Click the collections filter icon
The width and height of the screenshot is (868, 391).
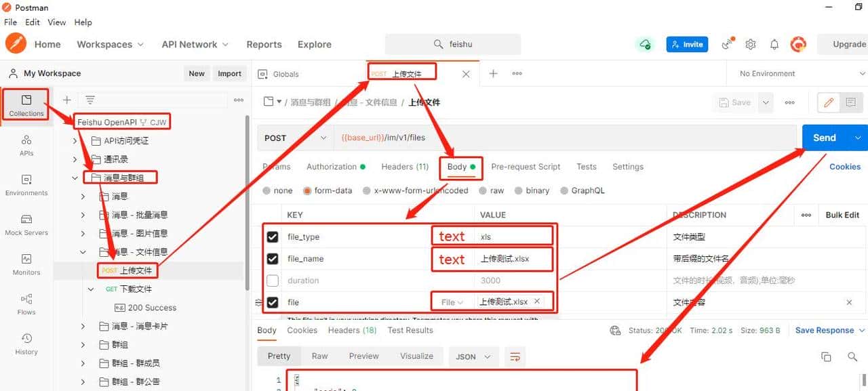[x=90, y=100]
